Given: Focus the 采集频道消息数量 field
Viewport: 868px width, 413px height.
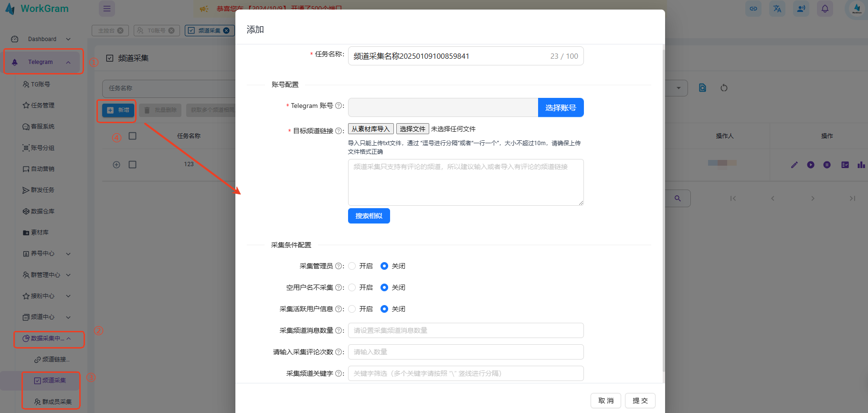Looking at the screenshot, I should click(466, 330).
